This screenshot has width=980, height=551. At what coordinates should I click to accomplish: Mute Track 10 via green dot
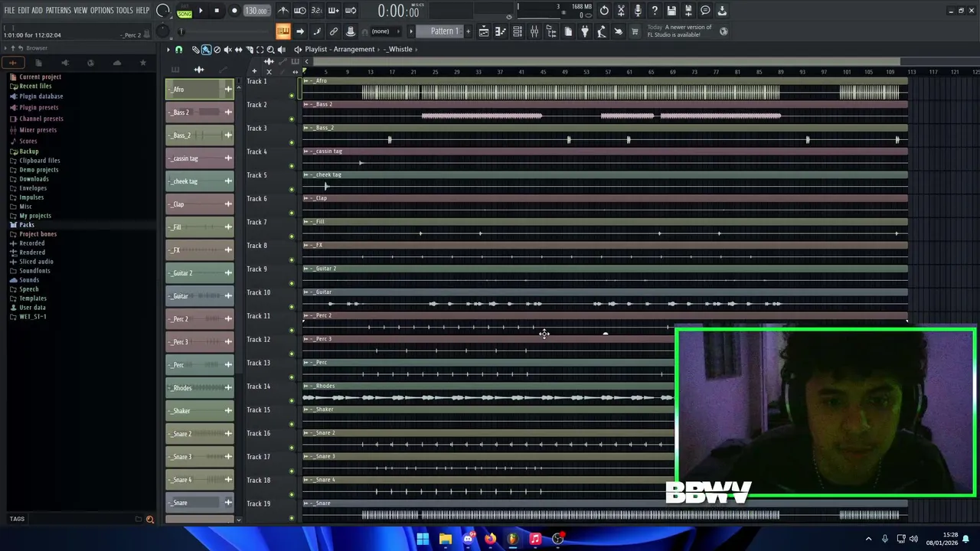[x=292, y=307]
